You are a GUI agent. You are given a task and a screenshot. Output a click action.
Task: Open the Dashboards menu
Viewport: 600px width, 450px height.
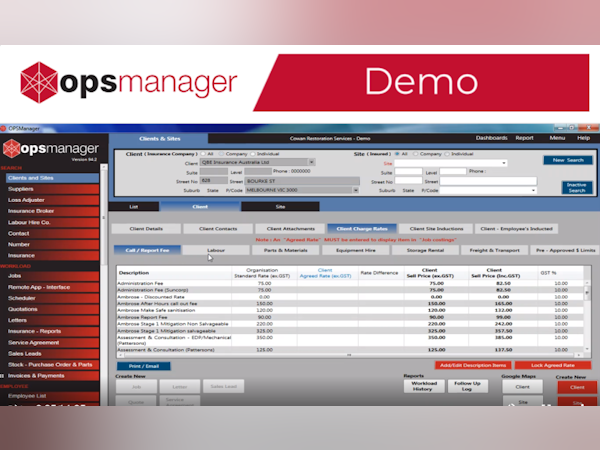tap(491, 138)
